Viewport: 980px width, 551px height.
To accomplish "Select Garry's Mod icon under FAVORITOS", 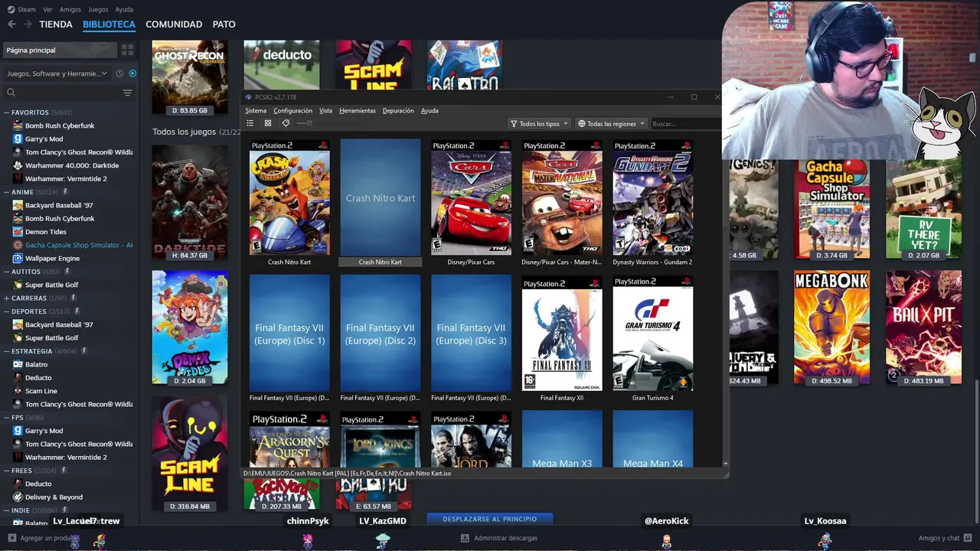I will [x=18, y=139].
